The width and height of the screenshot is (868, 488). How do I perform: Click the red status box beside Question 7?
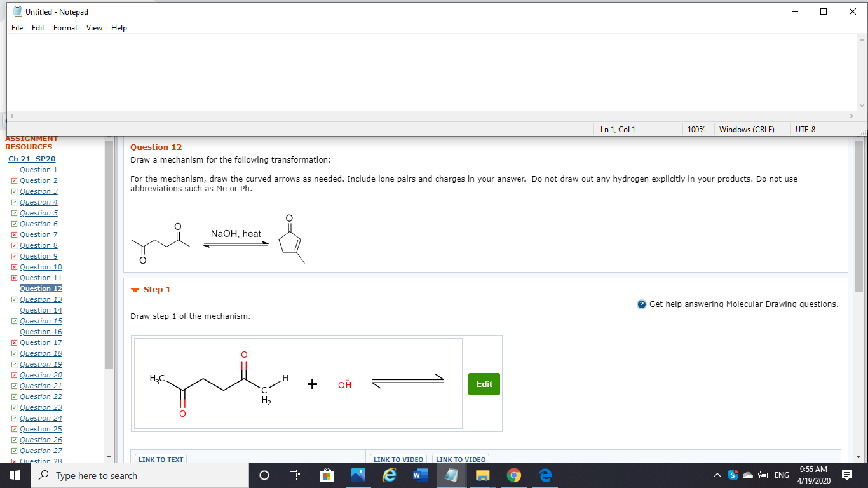pos(15,234)
